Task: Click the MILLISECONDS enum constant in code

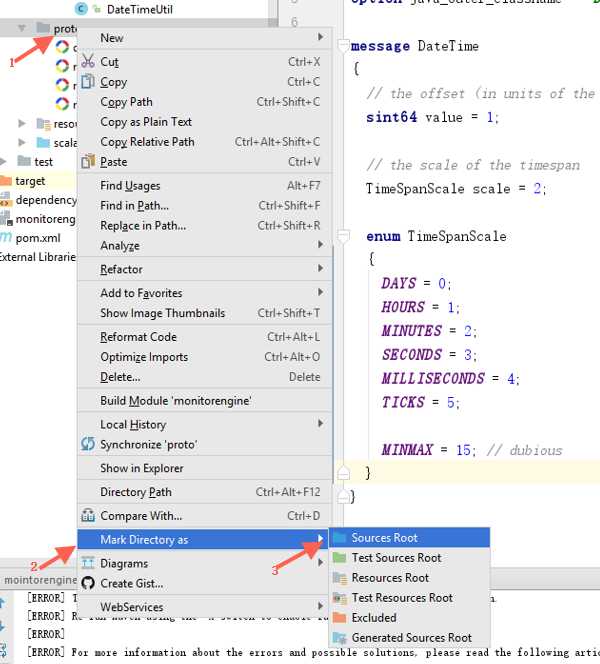Action: pos(432,378)
